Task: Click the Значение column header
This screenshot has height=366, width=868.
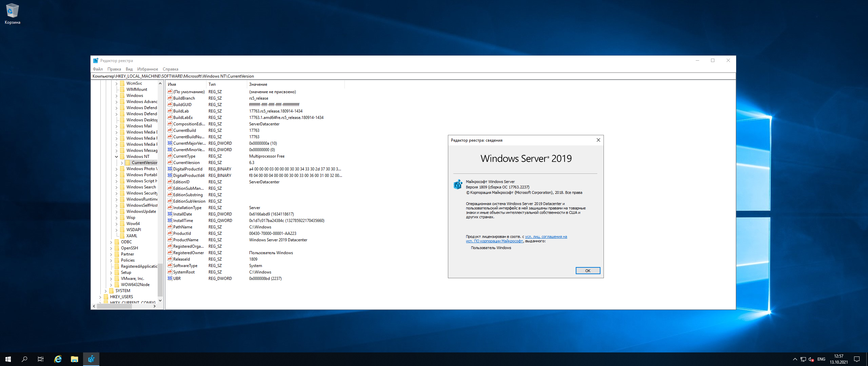Action: pyautogui.click(x=296, y=84)
